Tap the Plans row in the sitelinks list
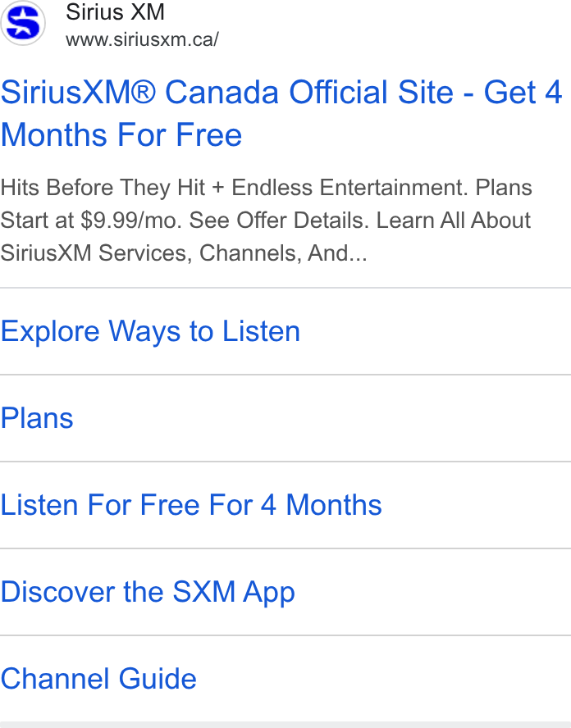 [x=285, y=418]
